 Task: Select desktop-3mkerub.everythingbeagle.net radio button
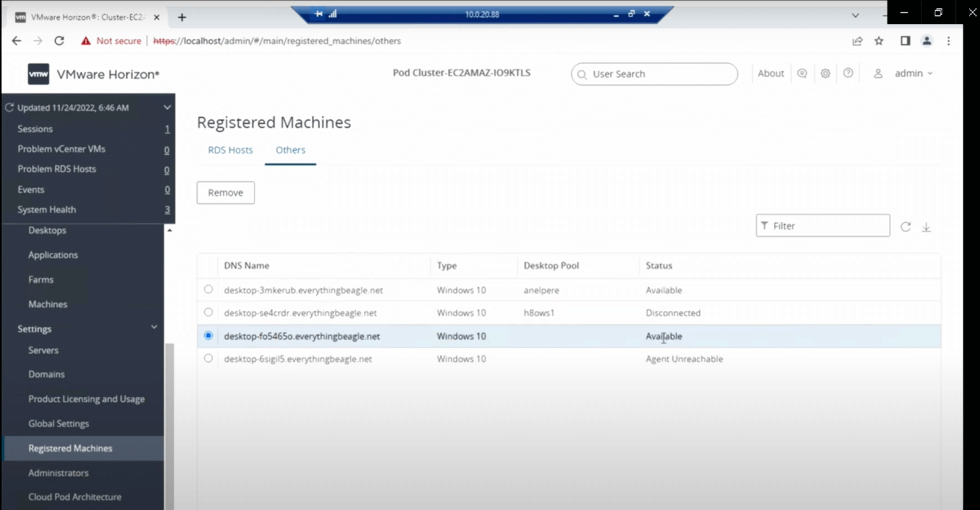pos(208,290)
